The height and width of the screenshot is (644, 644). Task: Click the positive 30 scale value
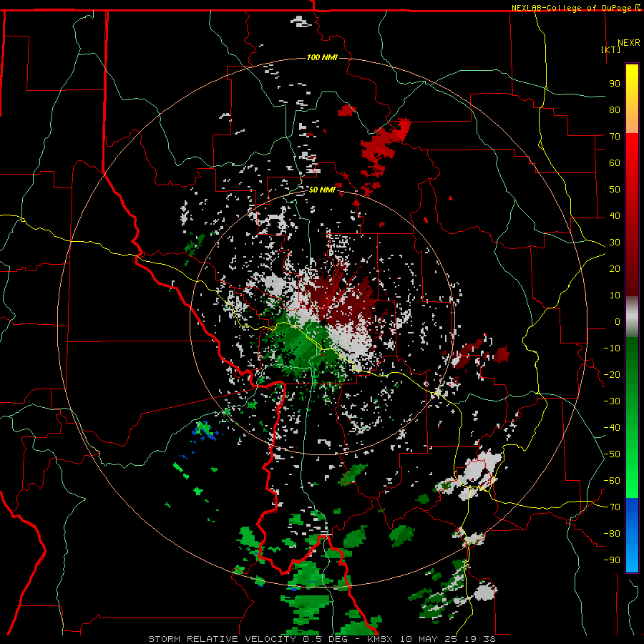click(615, 243)
